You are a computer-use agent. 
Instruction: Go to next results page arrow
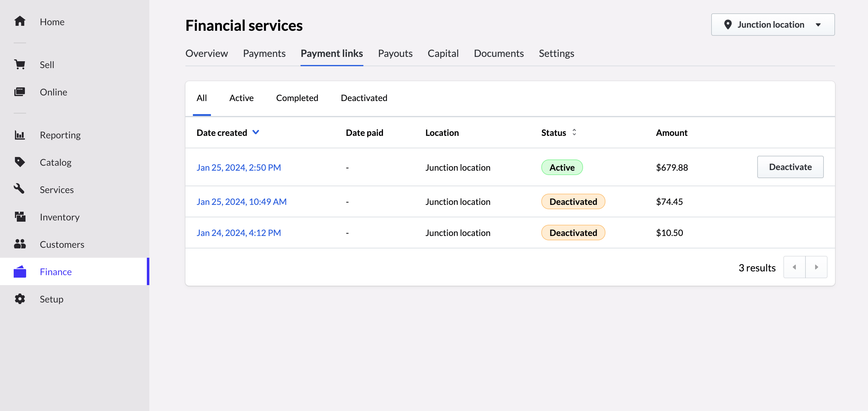click(x=816, y=267)
